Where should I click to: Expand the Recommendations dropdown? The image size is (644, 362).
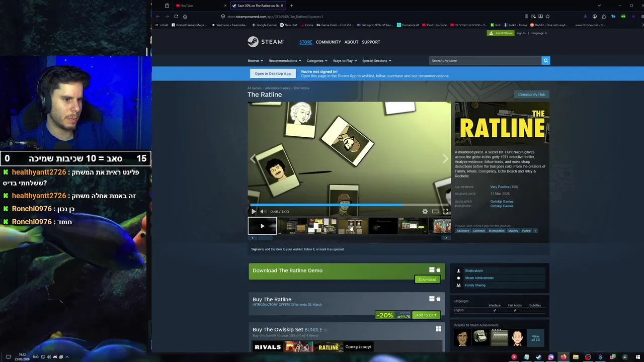click(x=285, y=61)
